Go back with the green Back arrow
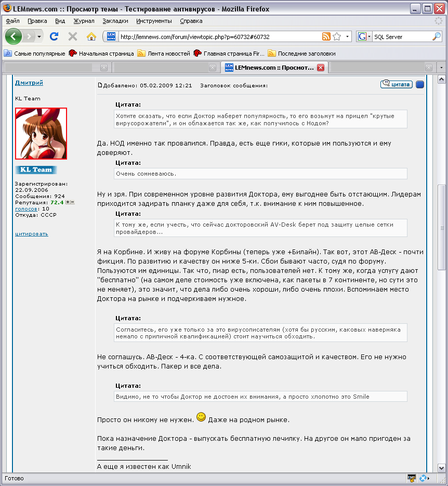Screen dimensions: 448x486 (x=13, y=36)
